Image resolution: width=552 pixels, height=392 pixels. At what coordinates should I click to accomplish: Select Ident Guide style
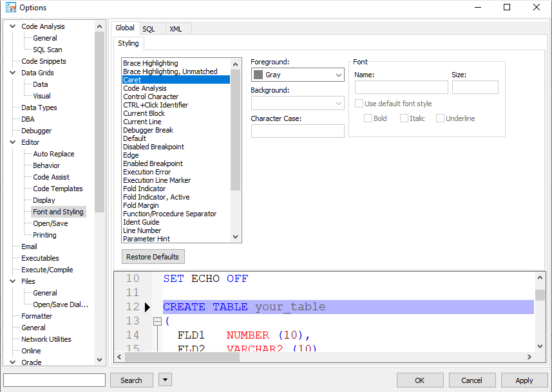176,222
